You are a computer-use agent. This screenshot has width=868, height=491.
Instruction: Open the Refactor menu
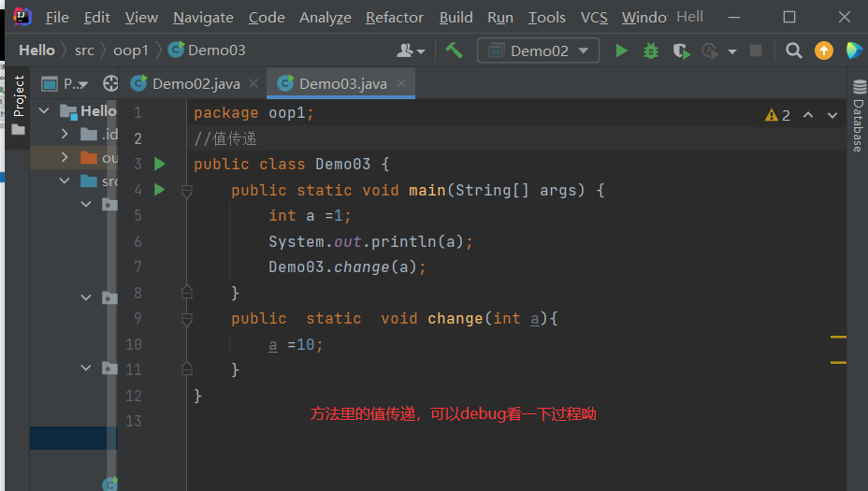(394, 17)
